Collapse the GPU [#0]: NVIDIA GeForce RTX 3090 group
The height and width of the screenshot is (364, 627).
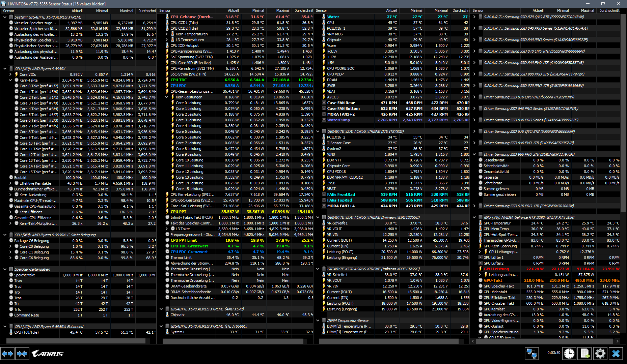click(x=474, y=217)
